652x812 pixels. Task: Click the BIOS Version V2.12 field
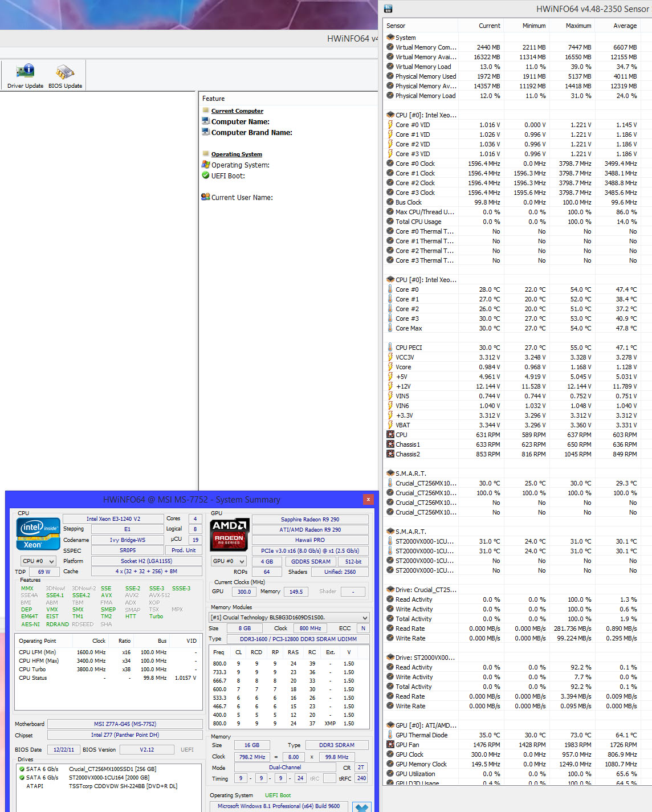(x=147, y=750)
